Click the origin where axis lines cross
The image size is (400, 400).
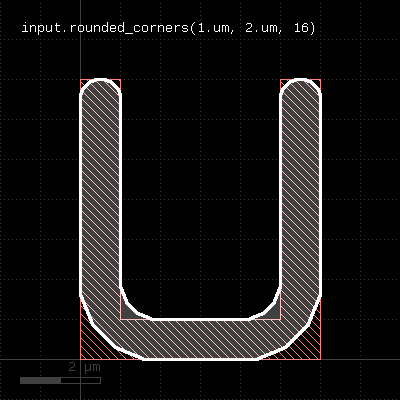pos(80,360)
